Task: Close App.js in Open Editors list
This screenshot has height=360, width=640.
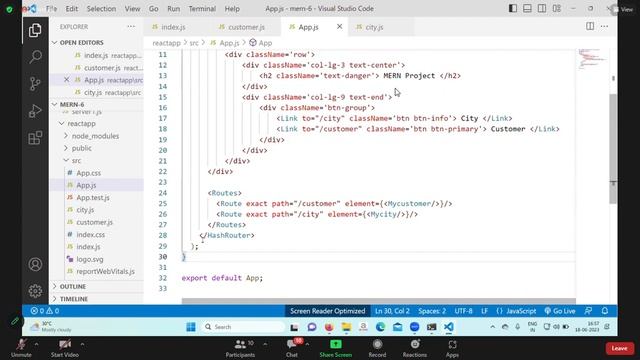Action: [x=67, y=80]
